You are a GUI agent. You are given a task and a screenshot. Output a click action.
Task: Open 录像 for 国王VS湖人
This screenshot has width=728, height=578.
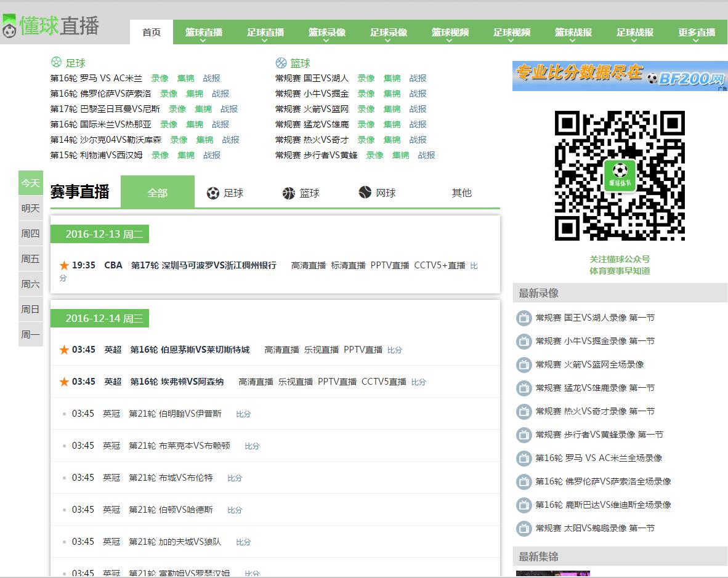pos(366,78)
